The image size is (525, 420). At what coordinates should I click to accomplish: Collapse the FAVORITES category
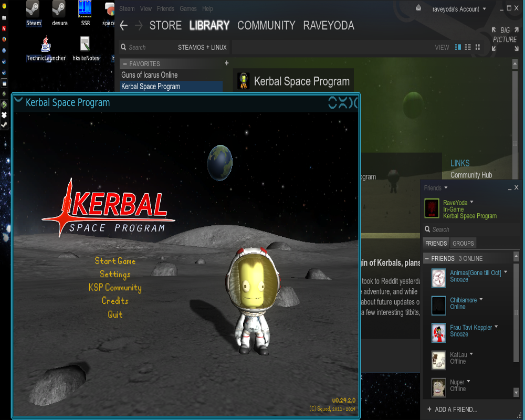pos(125,64)
